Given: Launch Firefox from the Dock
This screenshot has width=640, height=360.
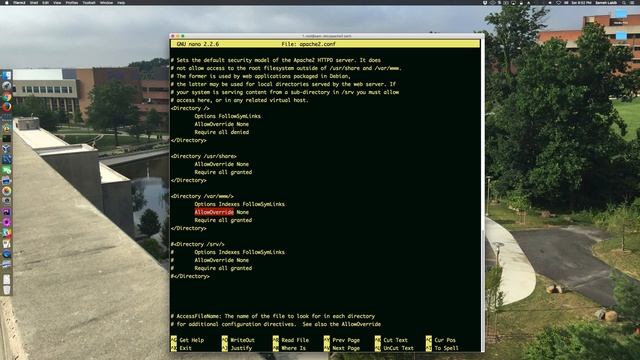Looking at the screenshot, I should tap(7, 107).
